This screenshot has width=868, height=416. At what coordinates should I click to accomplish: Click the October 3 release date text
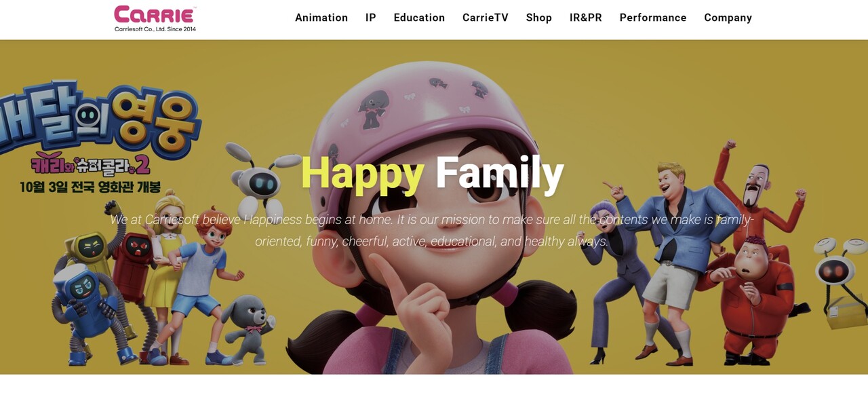[x=90, y=187]
